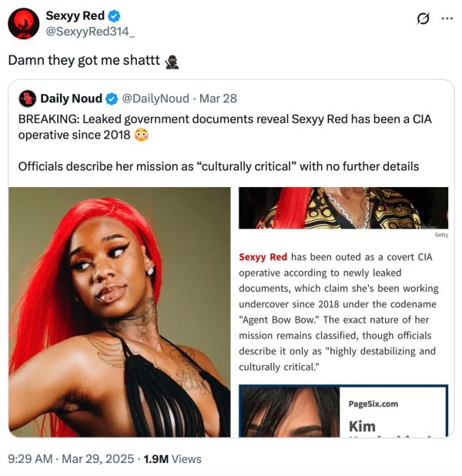Viewport: 462px width, 476px height.
Task: Click the red Sexyy Red article link
Action: pos(263,256)
